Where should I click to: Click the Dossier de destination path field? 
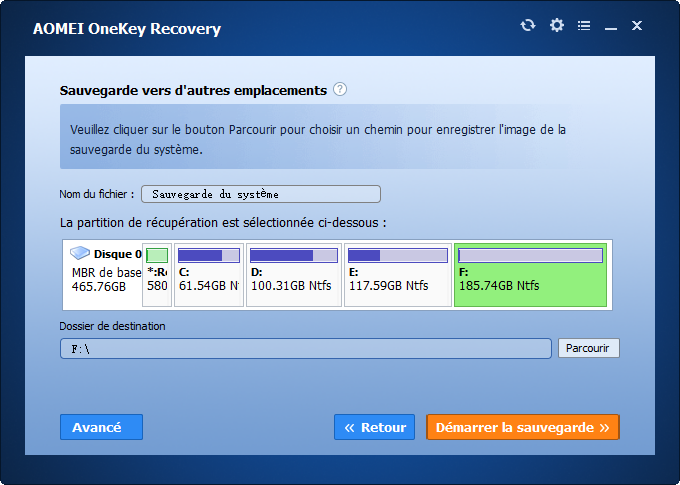click(306, 348)
